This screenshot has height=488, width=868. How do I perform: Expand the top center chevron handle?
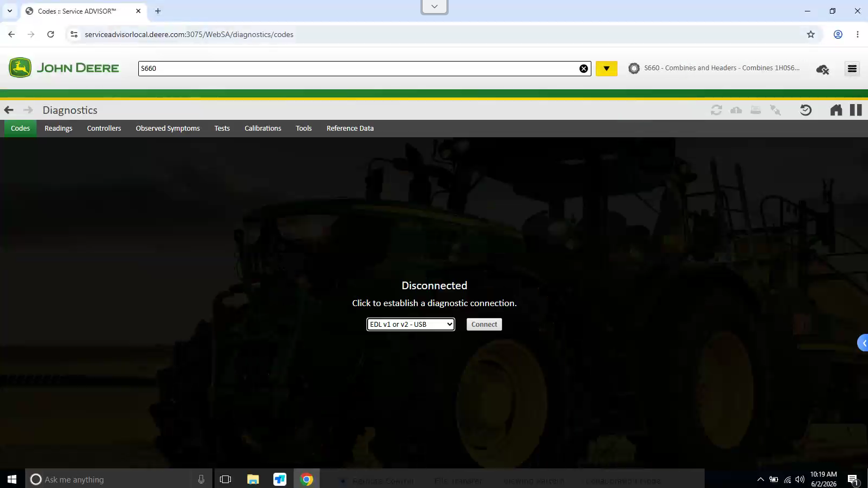tap(435, 7)
